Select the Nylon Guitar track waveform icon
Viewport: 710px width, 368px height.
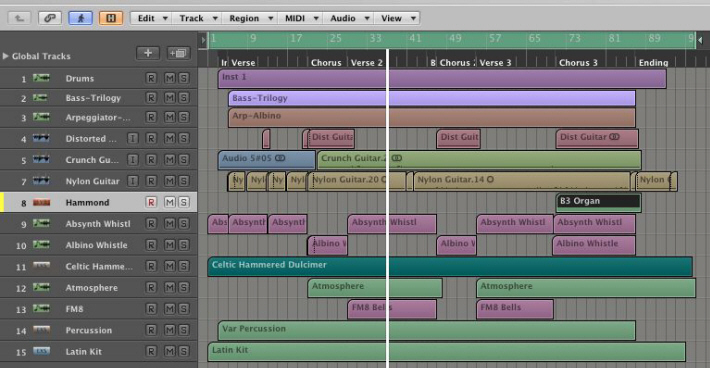point(41,181)
